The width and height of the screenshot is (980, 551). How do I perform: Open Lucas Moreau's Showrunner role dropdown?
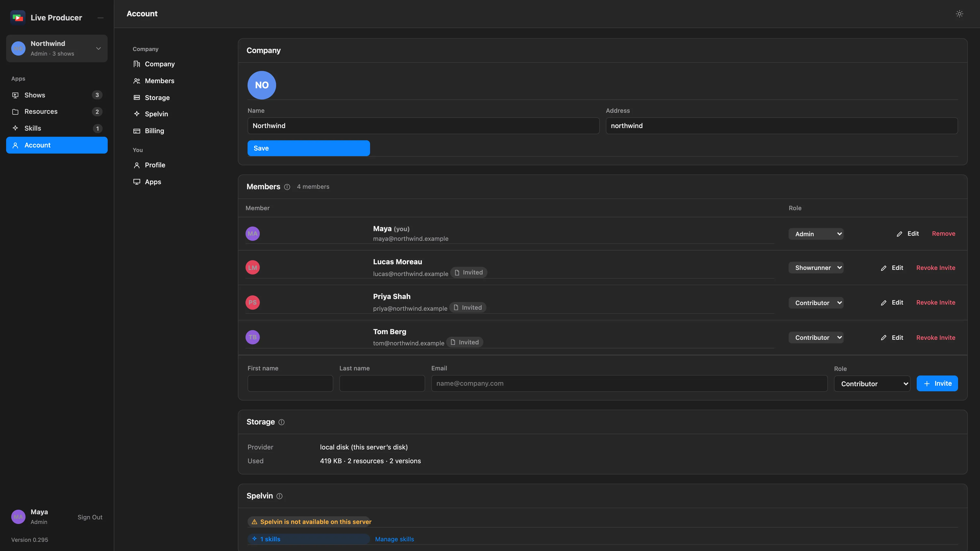[x=816, y=268]
